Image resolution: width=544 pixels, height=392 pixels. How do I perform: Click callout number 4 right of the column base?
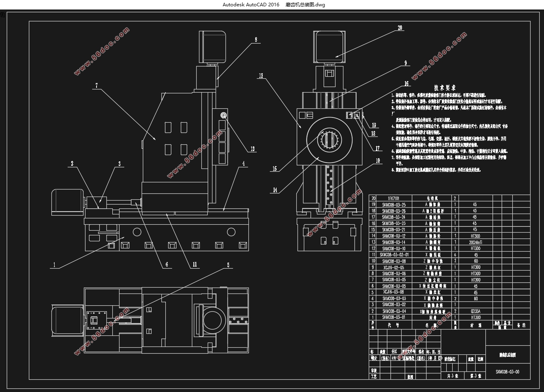[x=244, y=163]
